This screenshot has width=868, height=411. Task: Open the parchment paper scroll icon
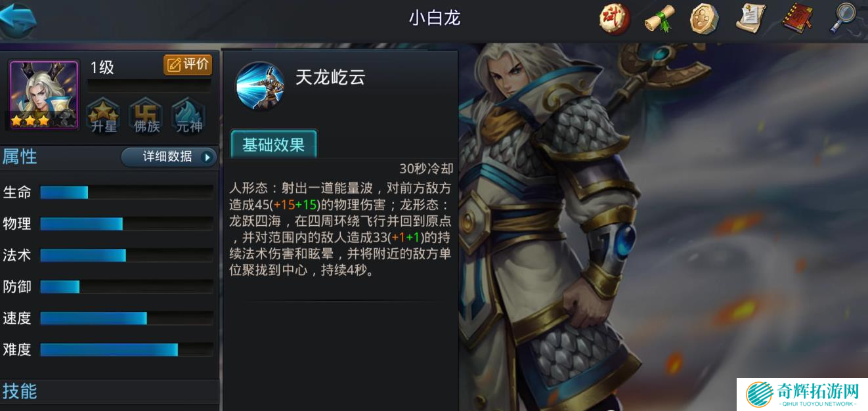[x=751, y=18]
